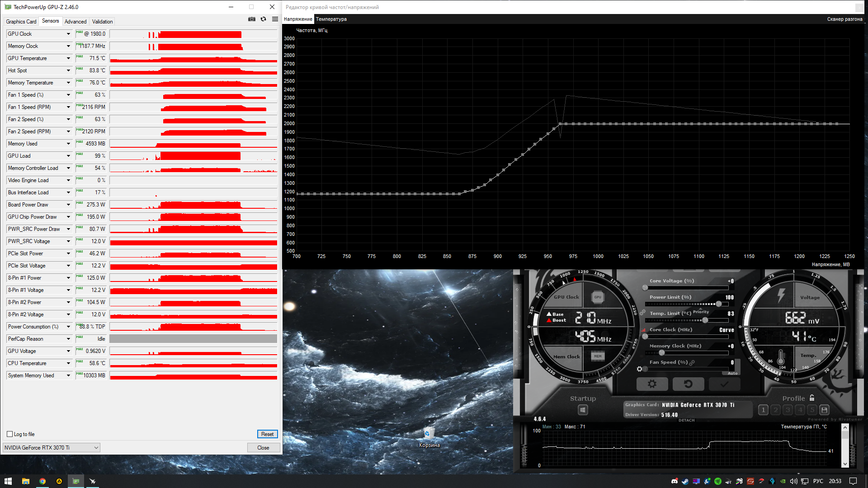Take a GPU-Z screenshot with the camera icon
Viewport: 868px width, 488px height.
(x=252, y=19)
